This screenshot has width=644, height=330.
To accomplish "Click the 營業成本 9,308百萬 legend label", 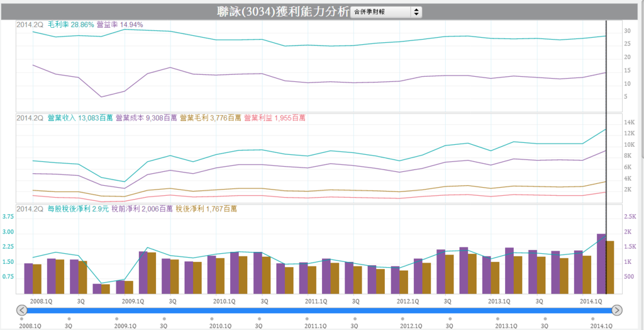I will tap(147, 118).
